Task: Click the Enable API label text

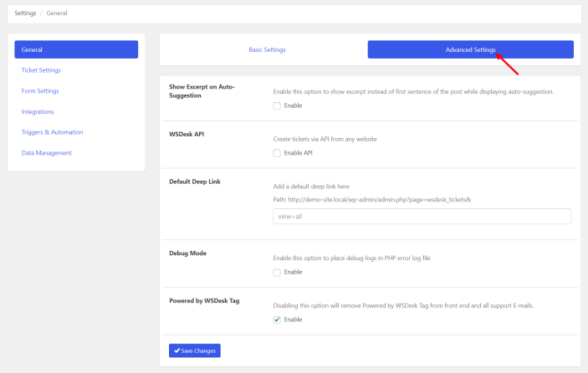Action: pos(298,153)
